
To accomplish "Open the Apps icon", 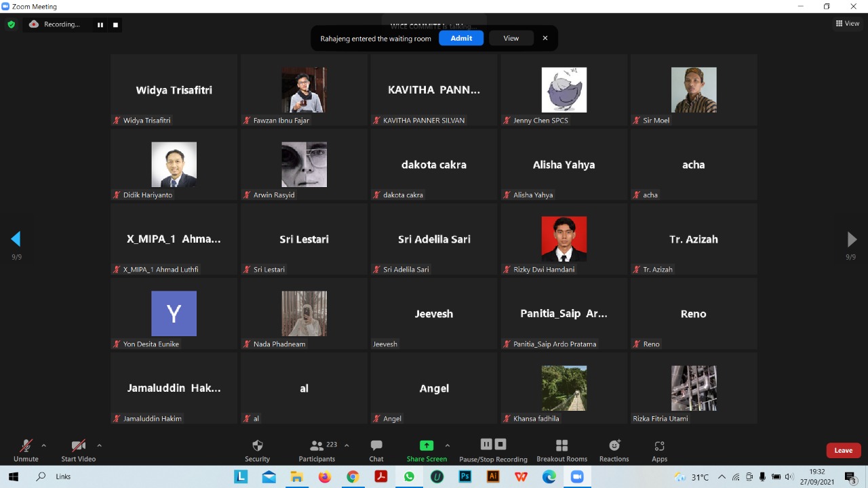I will point(659,446).
